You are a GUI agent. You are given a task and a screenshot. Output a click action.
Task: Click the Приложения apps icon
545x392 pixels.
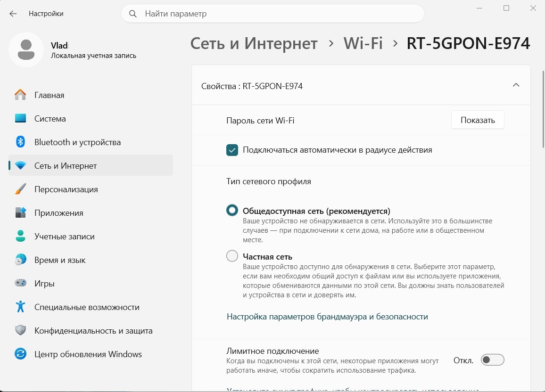click(20, 212)
